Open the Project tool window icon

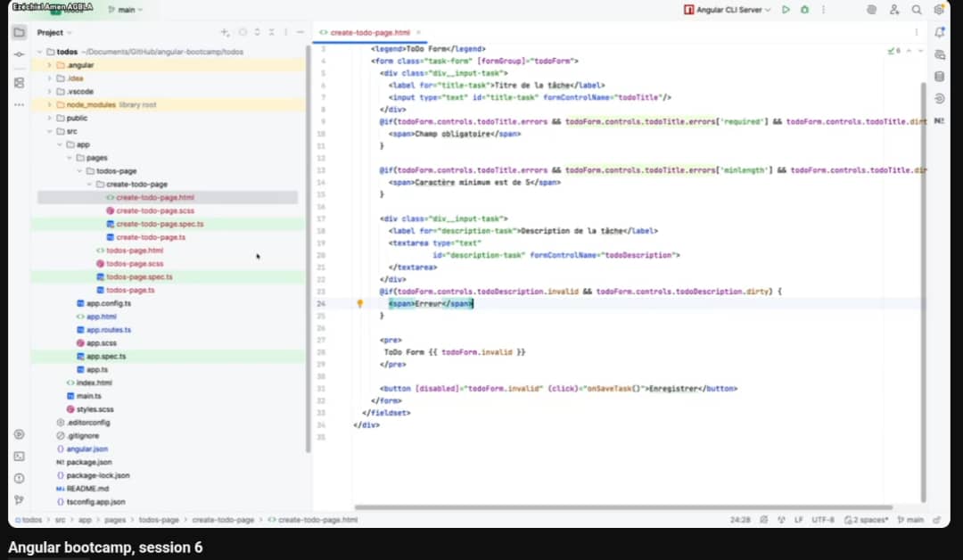[x=19, y=32]
